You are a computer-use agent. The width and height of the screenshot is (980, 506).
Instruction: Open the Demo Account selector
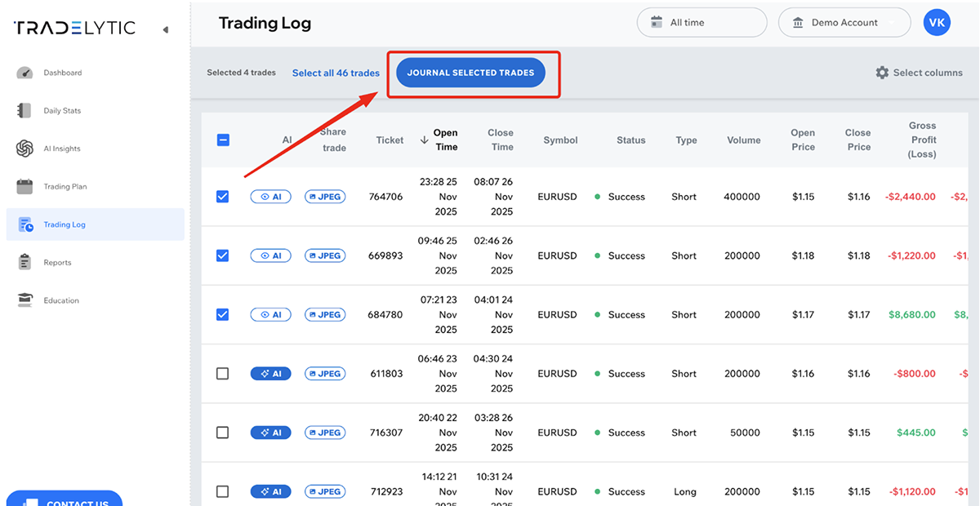tap(844, 22)
